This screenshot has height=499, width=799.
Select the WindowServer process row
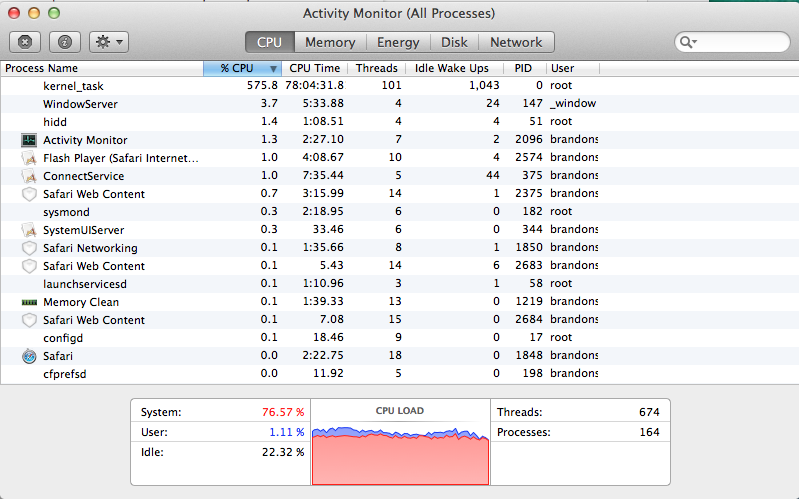pyautogui.click(x=400, y=104)
